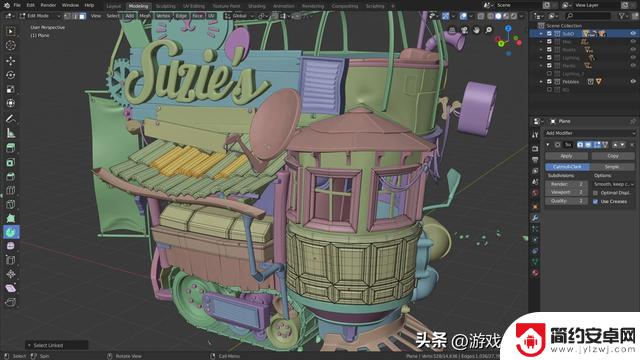Open the File menu
Screen dimensions: 640x360
point(17,5)
